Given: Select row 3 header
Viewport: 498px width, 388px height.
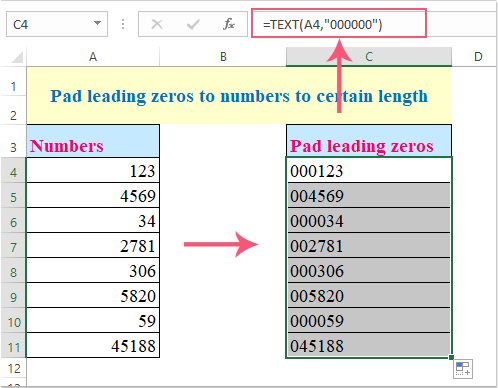Looking at the screenshot, I should tap(13, 141).
